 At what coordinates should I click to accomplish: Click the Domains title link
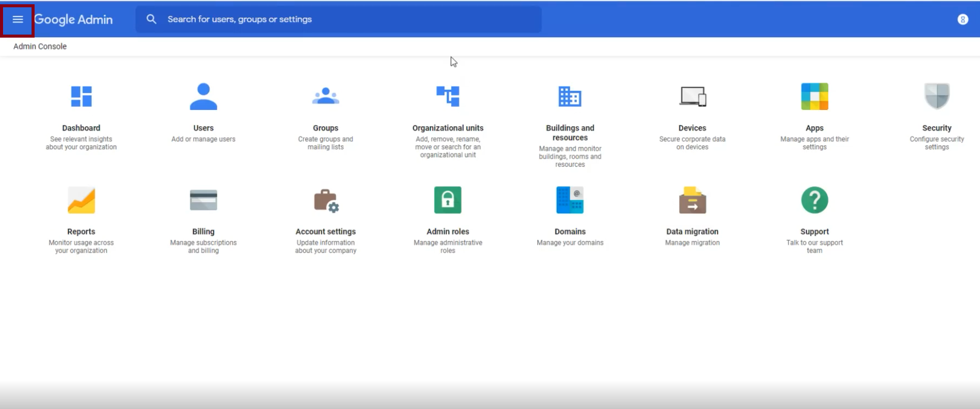pyautogui.click(x=570, y=232)
